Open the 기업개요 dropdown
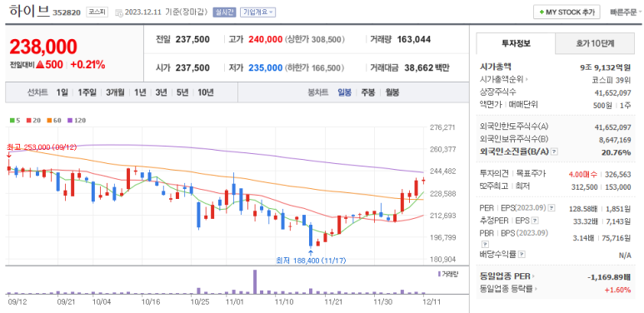 pos(257,12)
